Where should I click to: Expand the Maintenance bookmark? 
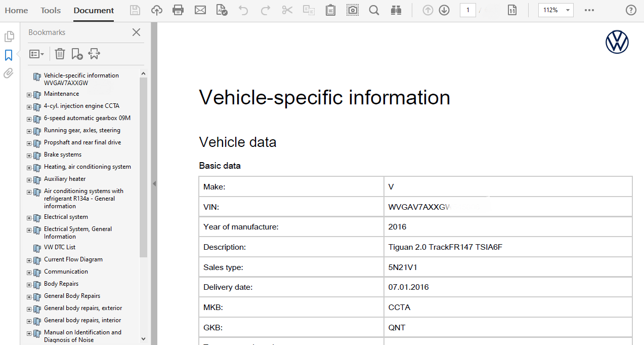(29, 94)
